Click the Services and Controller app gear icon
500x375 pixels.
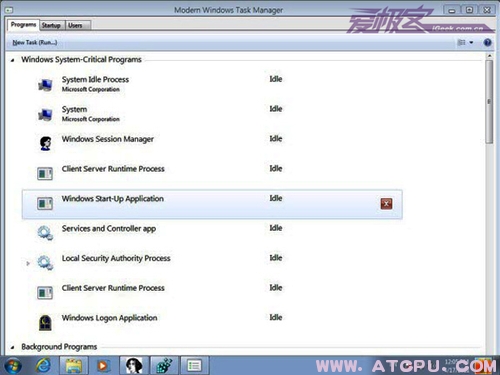[45, 233]
